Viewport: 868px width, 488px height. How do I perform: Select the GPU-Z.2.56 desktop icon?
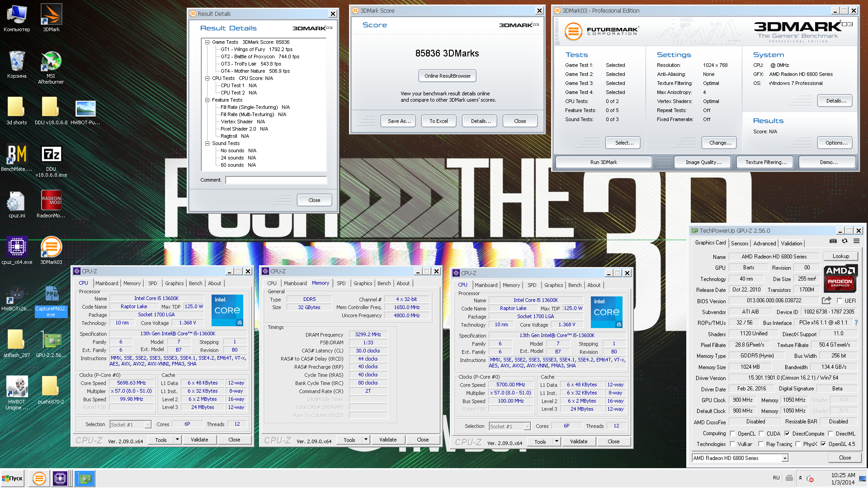[51, 344]
